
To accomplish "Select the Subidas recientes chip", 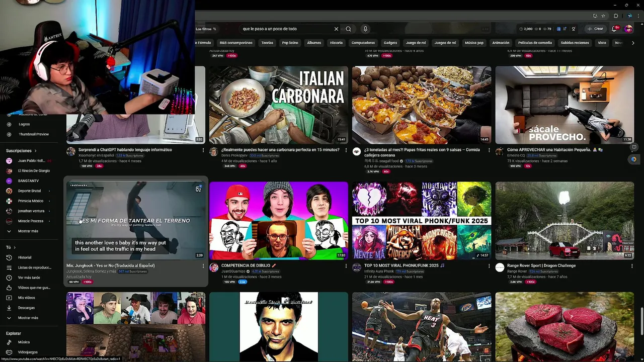I will 575,43.
